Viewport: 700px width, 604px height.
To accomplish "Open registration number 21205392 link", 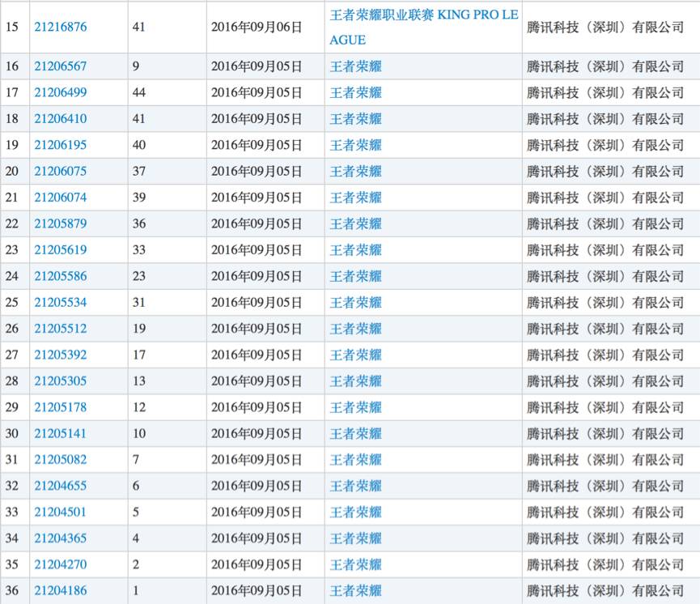I will coord(60,355).
